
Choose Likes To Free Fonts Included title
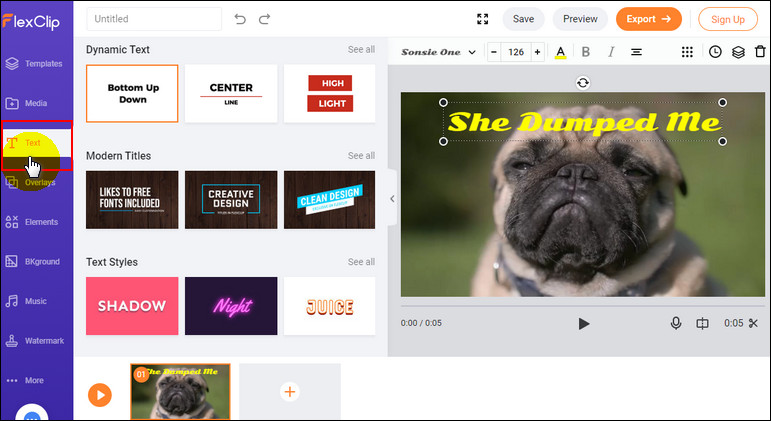(x=132, y=200)
